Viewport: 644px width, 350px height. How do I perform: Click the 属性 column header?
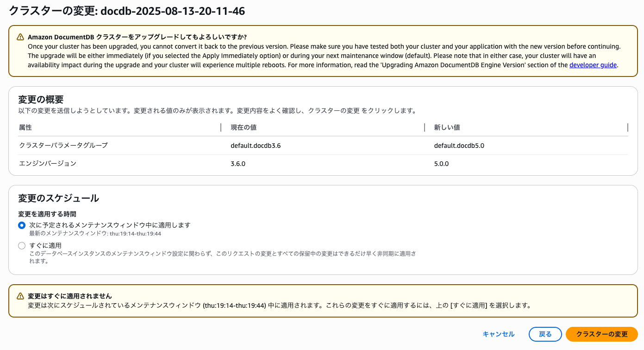point(25,127)
